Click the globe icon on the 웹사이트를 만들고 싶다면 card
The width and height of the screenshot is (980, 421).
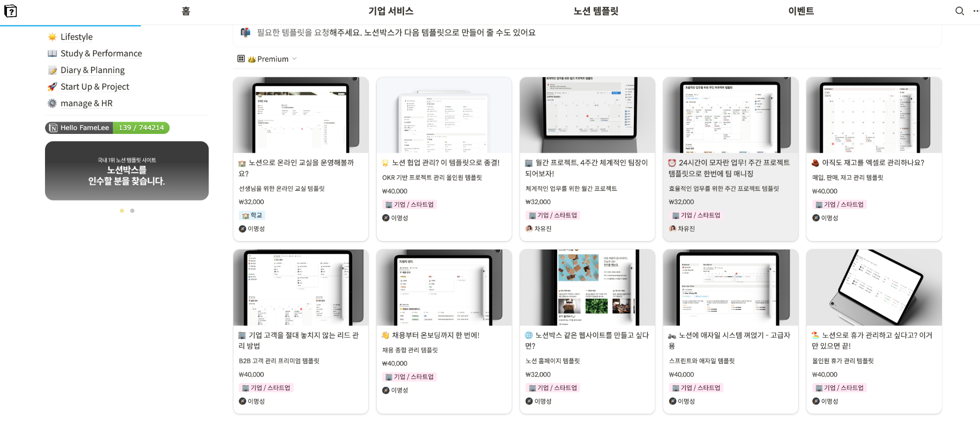[x=529, y=335]
